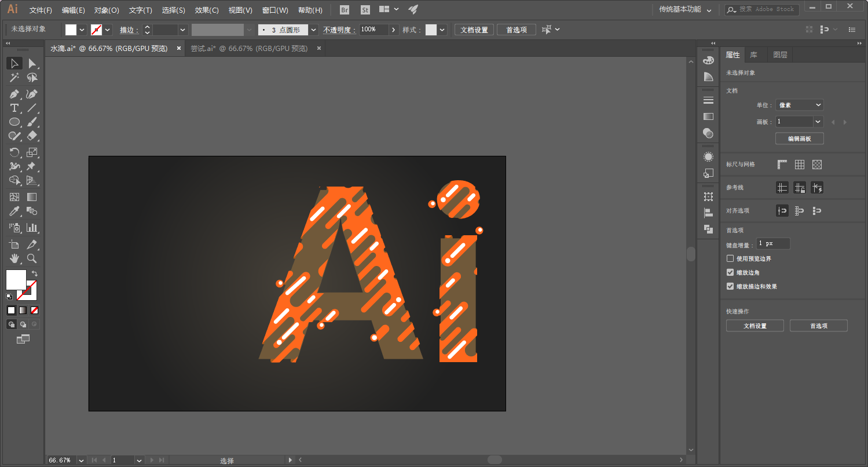The height and width of the screenshot is (467, 868).
Task: Click the fill color swatch in toolbox
Action: click(x=16, y=279)
